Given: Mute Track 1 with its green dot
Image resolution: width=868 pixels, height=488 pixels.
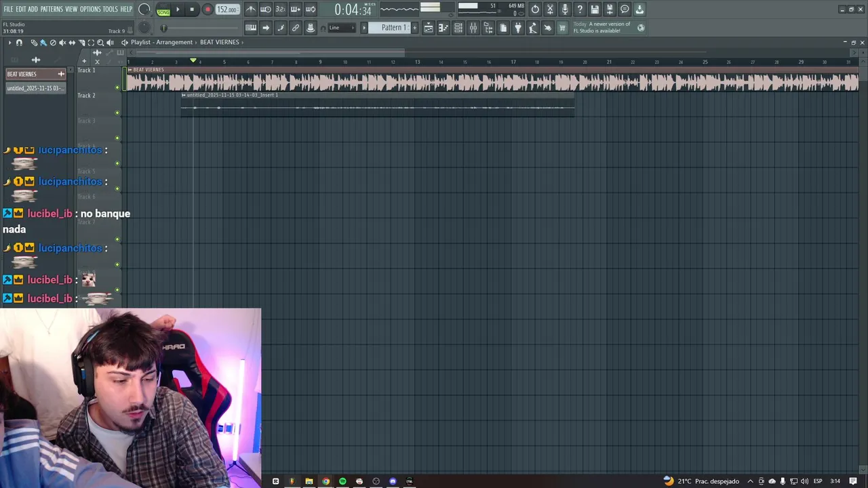Looking at the screenshot, I should [117, 87].
